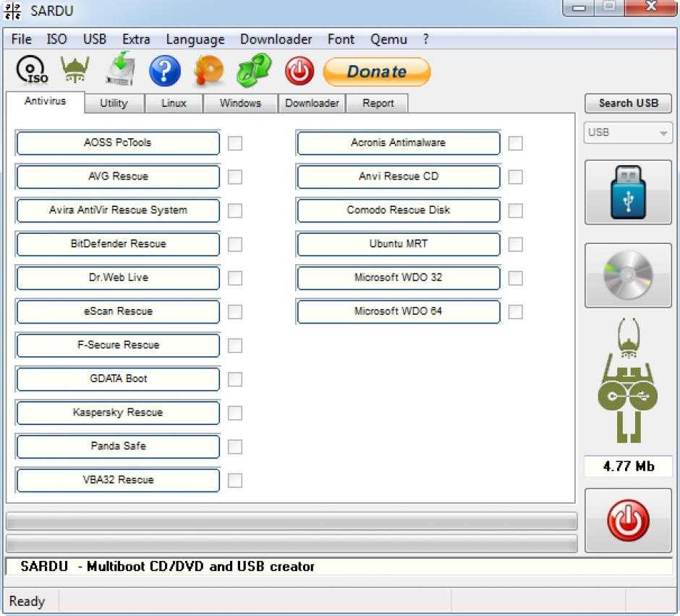Click the Search USB button
680x616 pixels.
tap(628, 104)
